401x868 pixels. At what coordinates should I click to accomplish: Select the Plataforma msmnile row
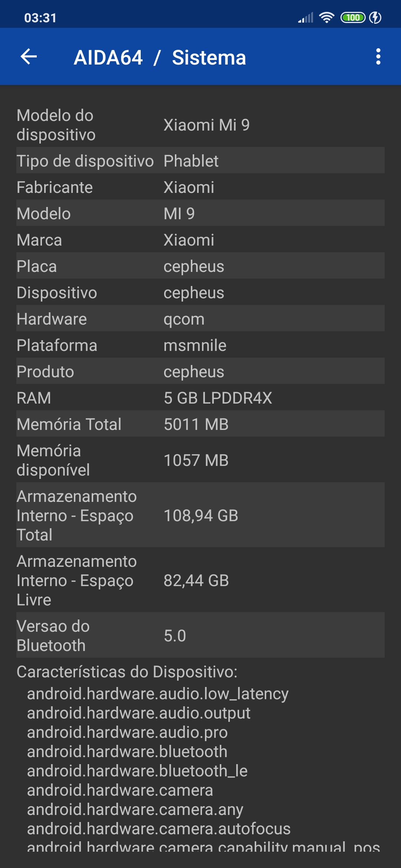coord(200,345)
